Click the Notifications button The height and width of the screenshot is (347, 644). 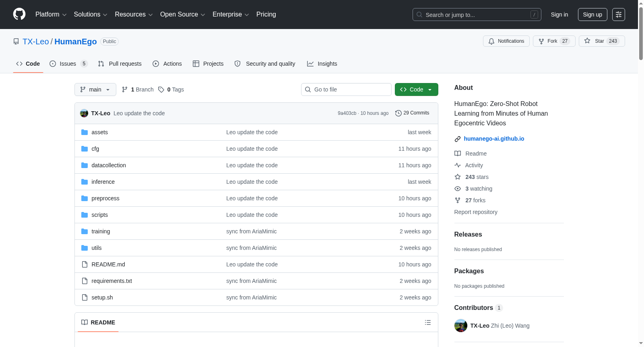click(x=506, y=41)
